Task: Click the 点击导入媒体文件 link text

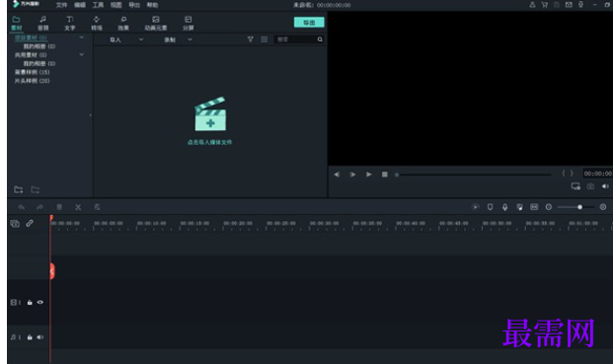Action: (210, 142)
